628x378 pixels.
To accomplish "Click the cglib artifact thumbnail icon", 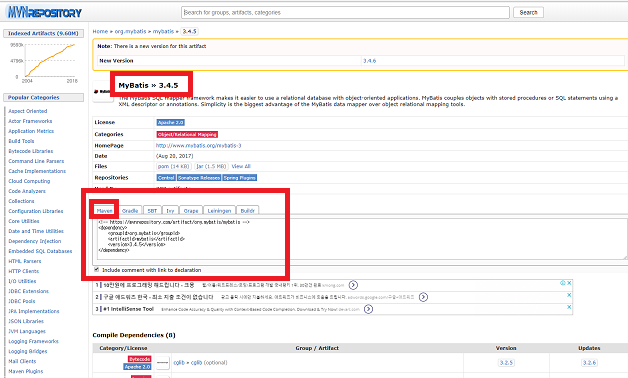I will (163, 363).
